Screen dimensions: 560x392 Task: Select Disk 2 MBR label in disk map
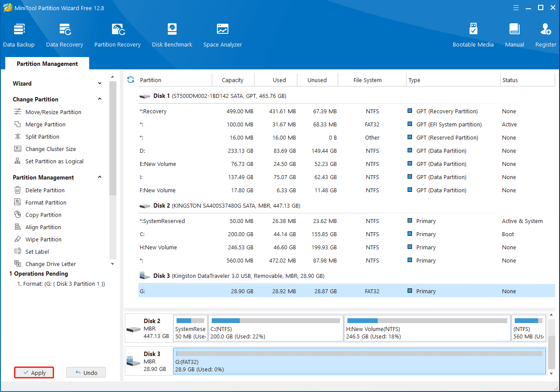[148, 328]
